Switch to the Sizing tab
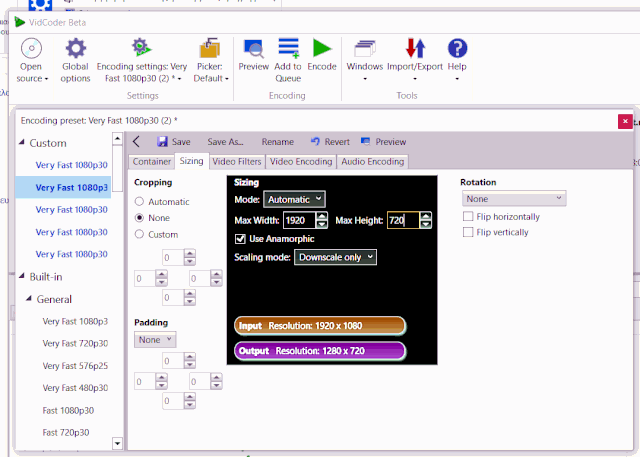 pyautogui.click(x=191, y=161)
